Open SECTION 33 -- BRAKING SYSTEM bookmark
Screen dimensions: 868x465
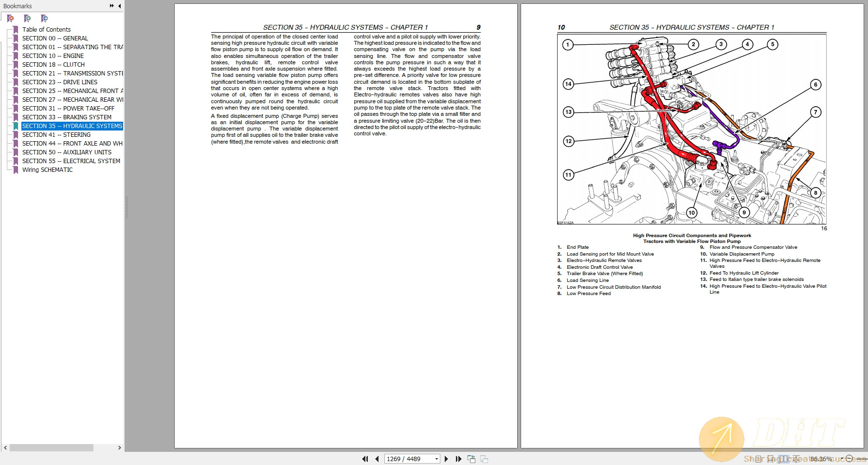pos(67,117)
